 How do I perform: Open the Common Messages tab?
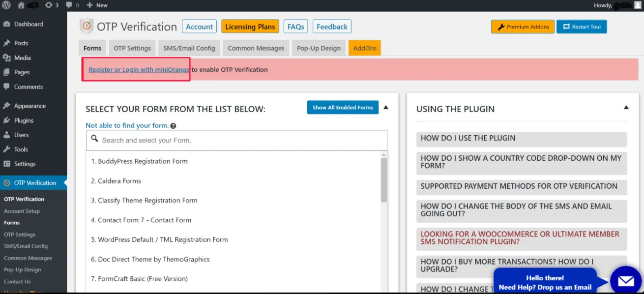pyautogui.click(x=256, y=48)
